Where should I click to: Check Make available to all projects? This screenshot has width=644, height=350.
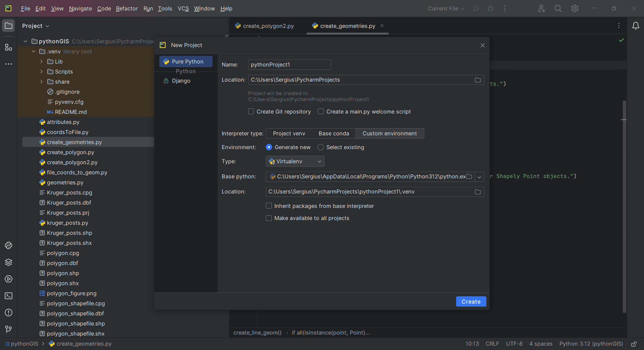click(269, 218)
